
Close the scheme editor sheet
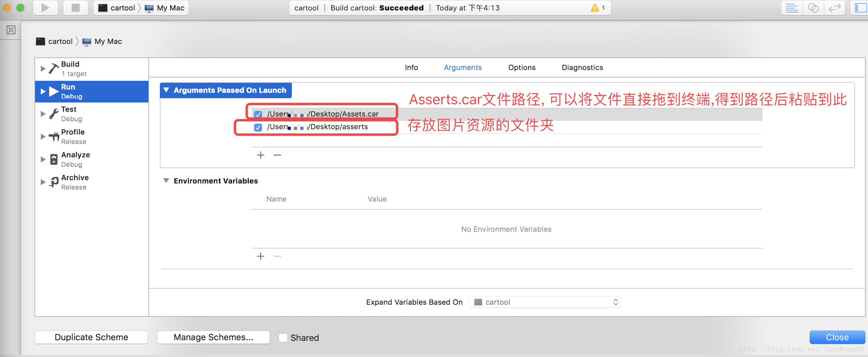click(837, 337)
